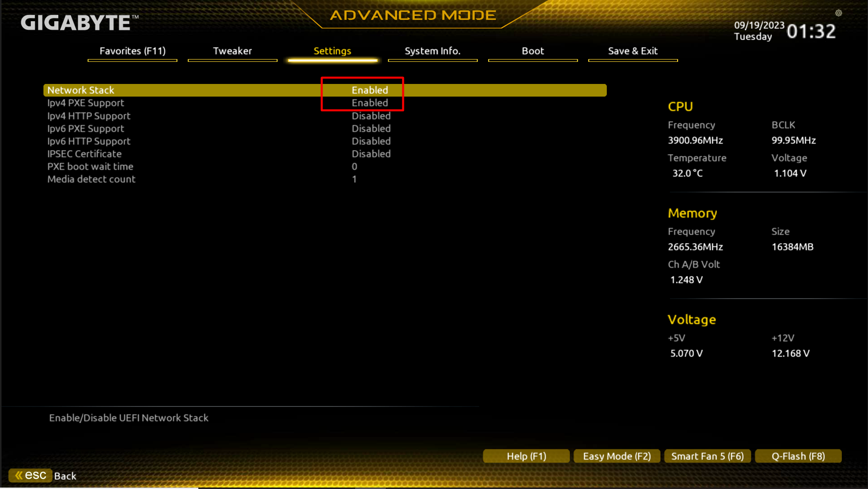Click the gear icon near the clock

tap(838, 13)
